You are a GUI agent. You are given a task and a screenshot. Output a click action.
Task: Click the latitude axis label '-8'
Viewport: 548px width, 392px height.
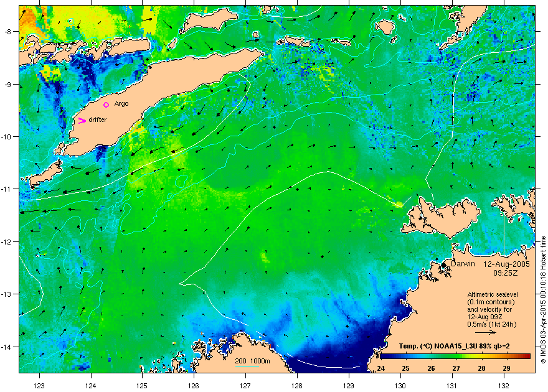coord(8,32)
